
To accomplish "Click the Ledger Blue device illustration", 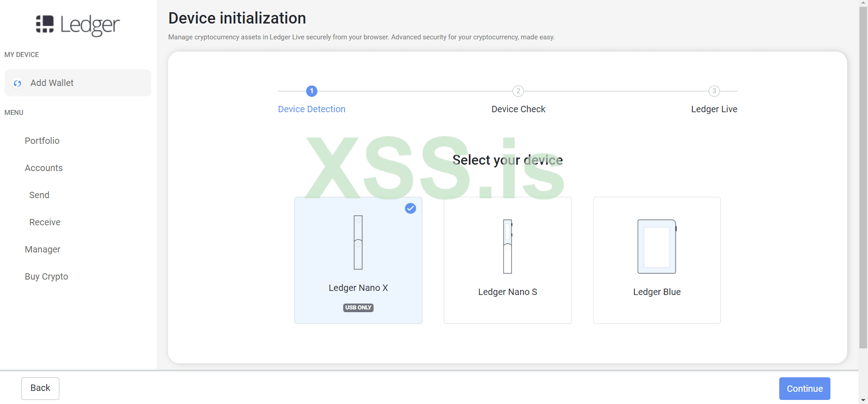I will (x=657, y=247).
